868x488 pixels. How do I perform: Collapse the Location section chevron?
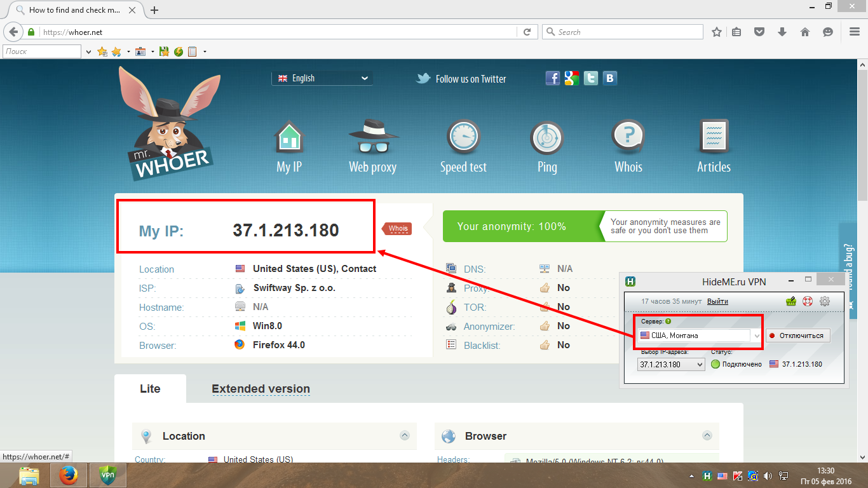(404, 435)
